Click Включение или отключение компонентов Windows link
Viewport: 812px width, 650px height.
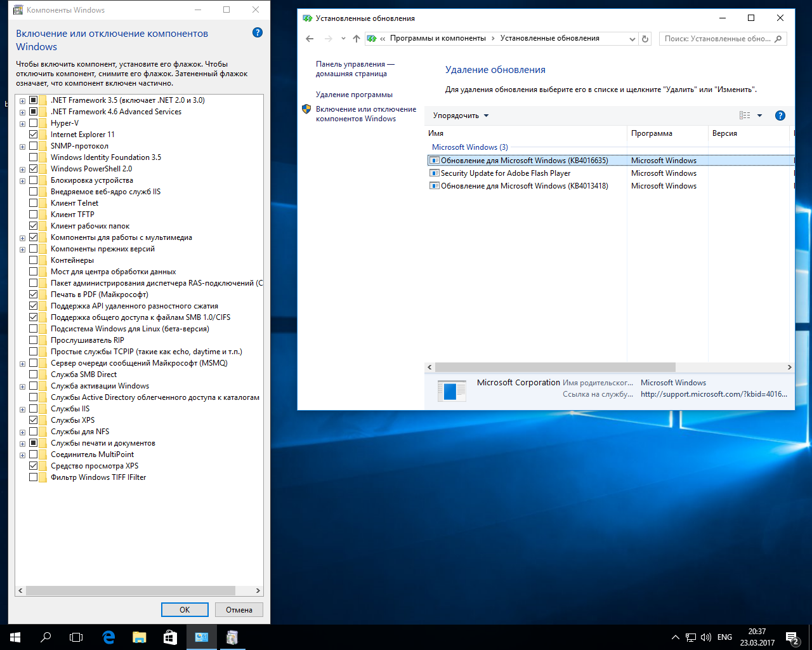(366, 114)
